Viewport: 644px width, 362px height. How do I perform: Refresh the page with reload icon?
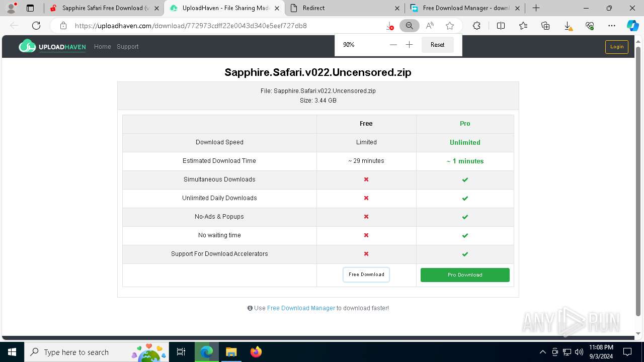click(36, 26)
